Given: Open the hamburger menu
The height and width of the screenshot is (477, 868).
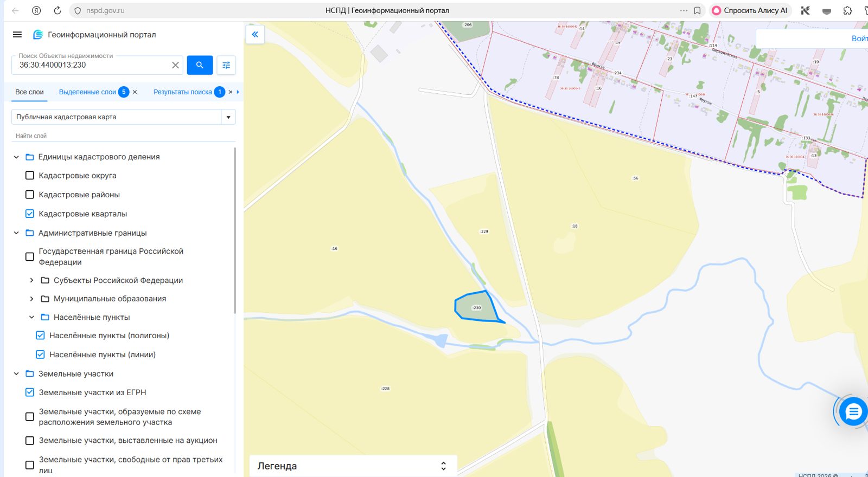Looking at the screenshot, I should 17,35.
